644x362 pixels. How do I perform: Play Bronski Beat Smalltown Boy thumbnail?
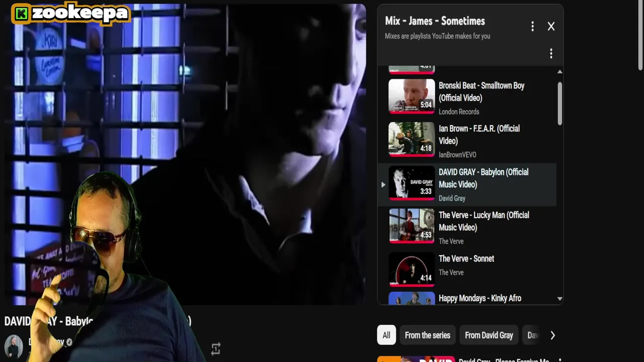412,96
